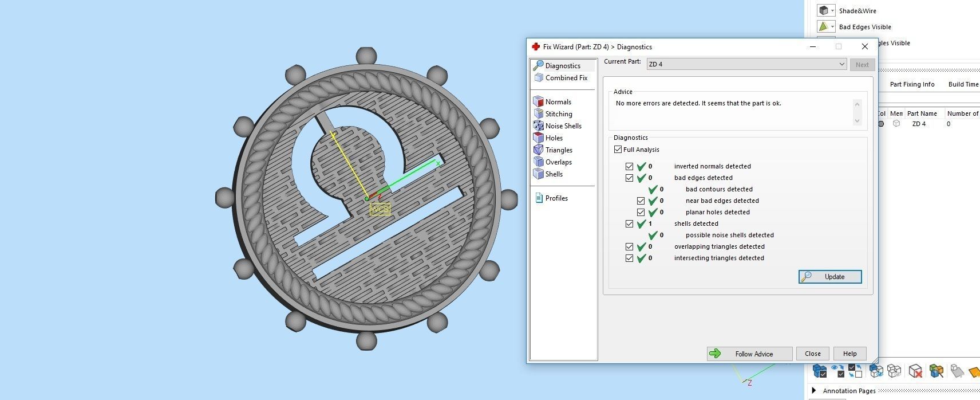Image resolution: width=980 pixels, height=400 pixels.
Task: Switch to the Part Fixing Info tab
Action: click(912, 84)
